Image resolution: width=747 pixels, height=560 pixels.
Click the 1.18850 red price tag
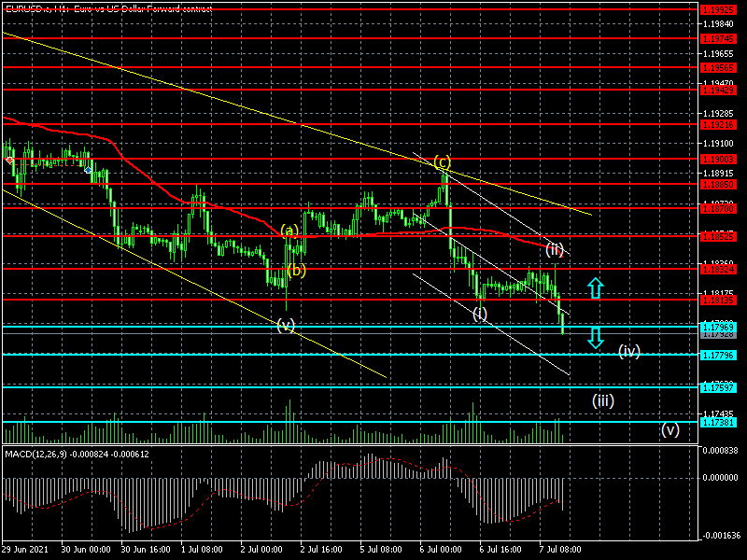718,184
